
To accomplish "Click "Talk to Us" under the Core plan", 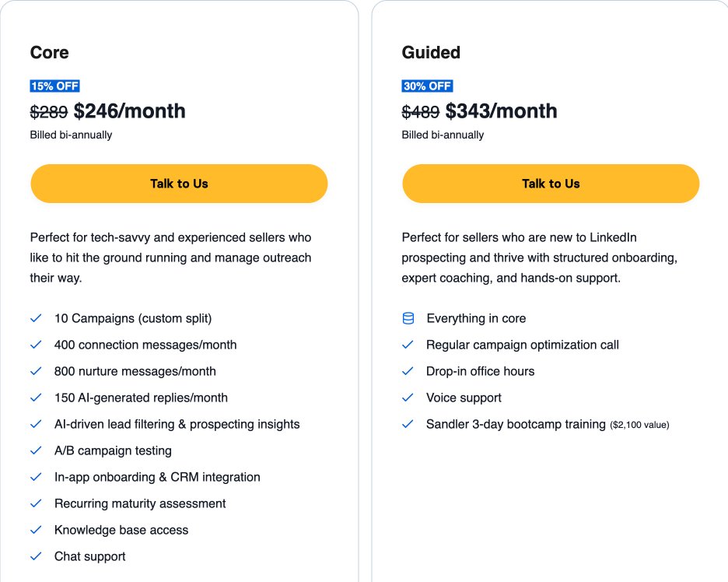I will (x=179, y=184).
